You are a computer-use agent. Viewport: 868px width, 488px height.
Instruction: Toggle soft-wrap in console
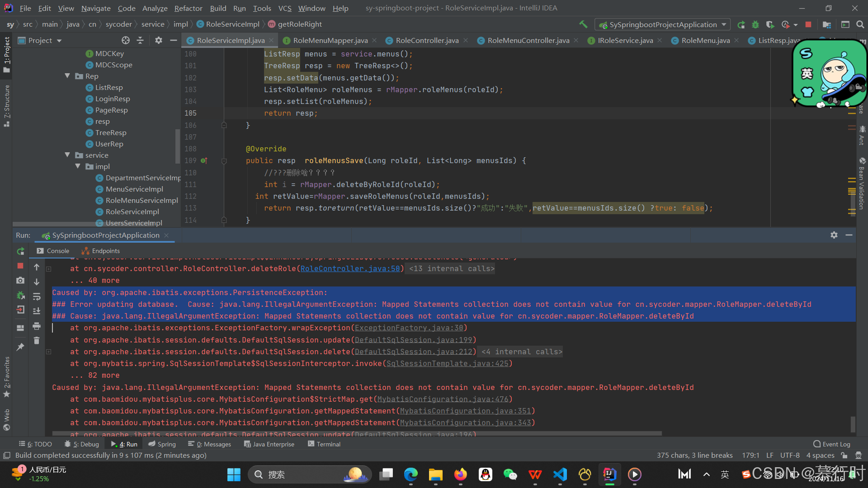pos(37,296)
